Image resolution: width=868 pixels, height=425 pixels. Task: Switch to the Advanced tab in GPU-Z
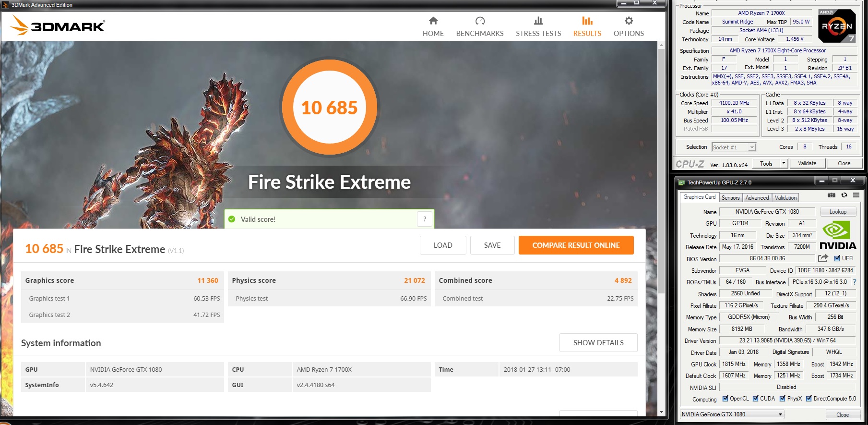(x=757, y=198)
